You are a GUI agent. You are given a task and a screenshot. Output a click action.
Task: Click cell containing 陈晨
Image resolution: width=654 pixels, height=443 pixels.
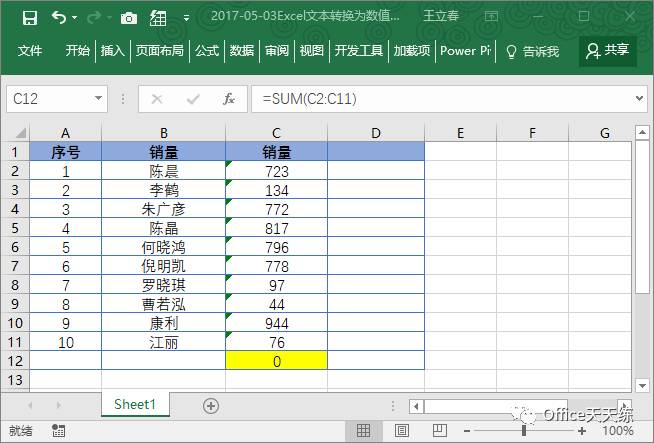coord(164,171)
